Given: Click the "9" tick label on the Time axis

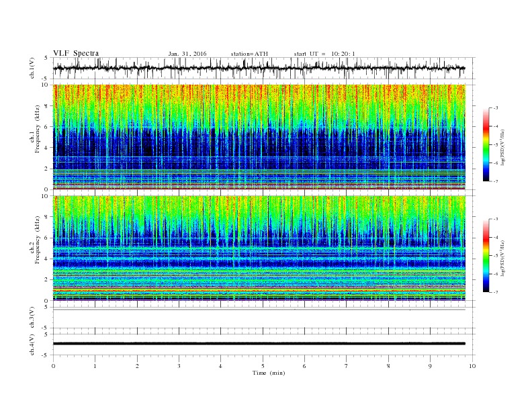Looking at the screenshot, I should [x=430, y=366].
